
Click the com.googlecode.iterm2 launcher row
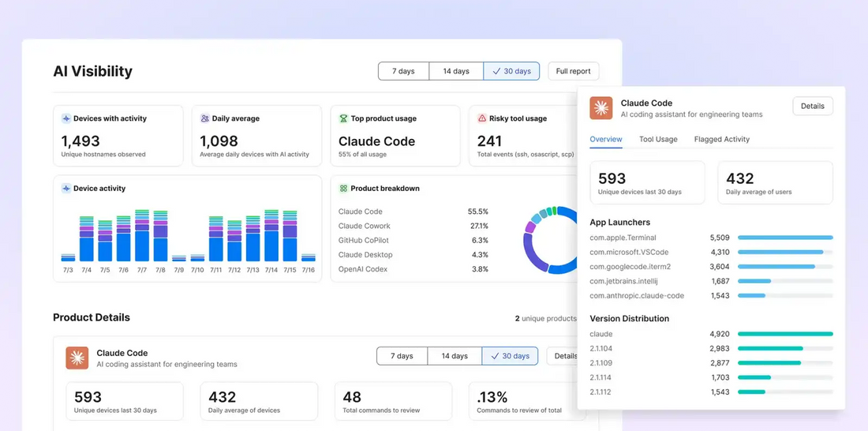coord(711,267)
